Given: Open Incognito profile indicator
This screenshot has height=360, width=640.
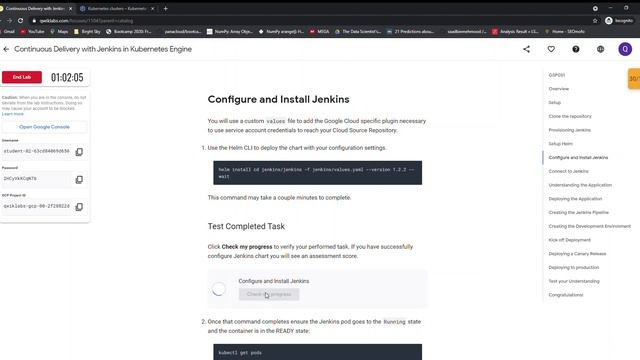Looking at the screenshot, I should pyautogui.click(x=619, y=20).
